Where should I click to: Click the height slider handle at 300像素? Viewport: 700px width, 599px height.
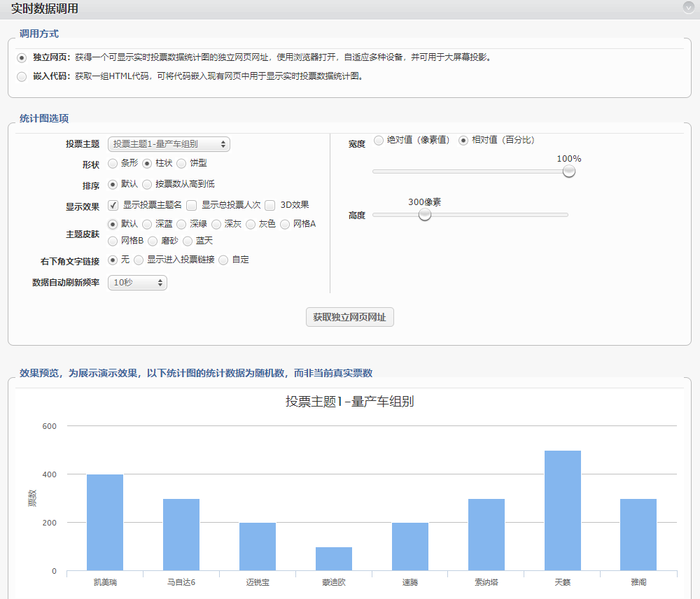click(x=424, y=215)
